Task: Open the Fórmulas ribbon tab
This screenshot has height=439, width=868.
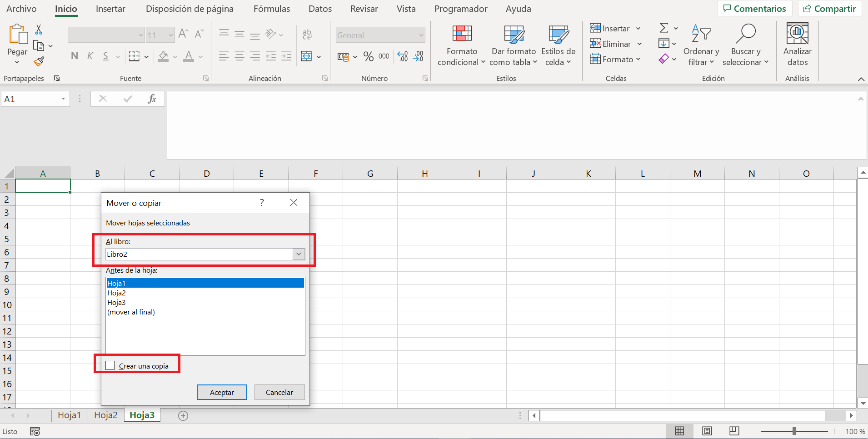Action: [x=271, y=9]
